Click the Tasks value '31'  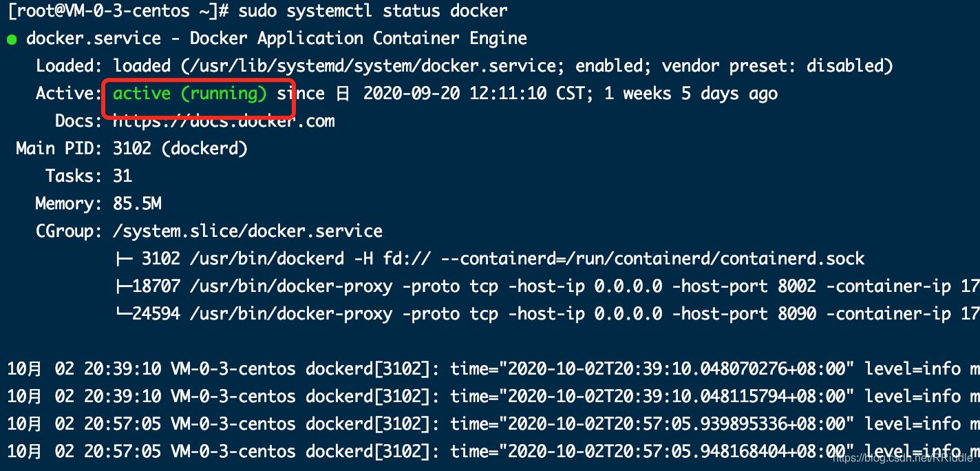[122, 176]
